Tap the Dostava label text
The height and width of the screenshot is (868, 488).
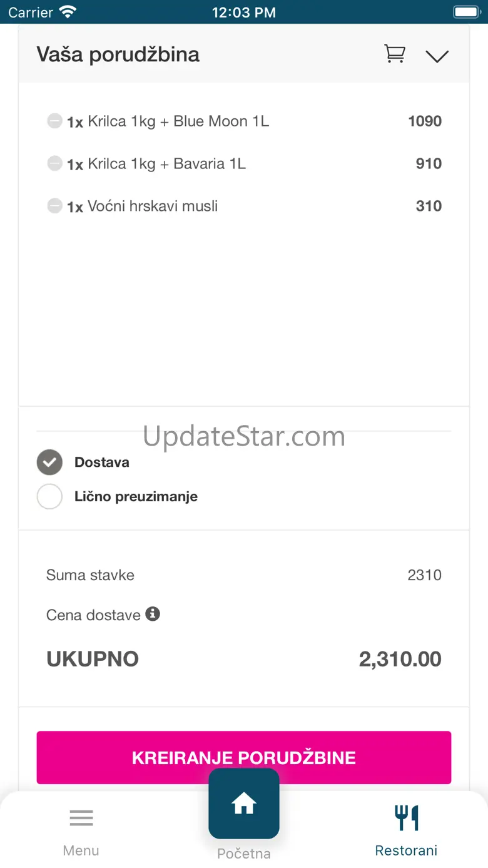point(102,462)
